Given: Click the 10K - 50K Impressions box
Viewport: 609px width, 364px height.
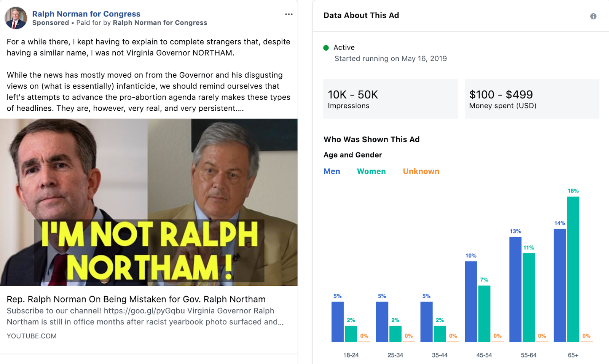Looking at the screenshot, I should point(391,99).
